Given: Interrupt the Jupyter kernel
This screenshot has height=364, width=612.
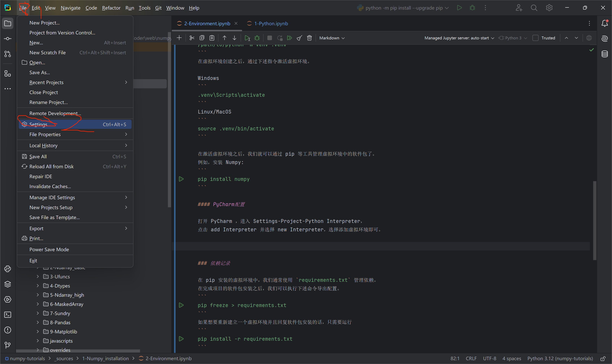Looking at the screenshot, I should [x=269, y=38].
